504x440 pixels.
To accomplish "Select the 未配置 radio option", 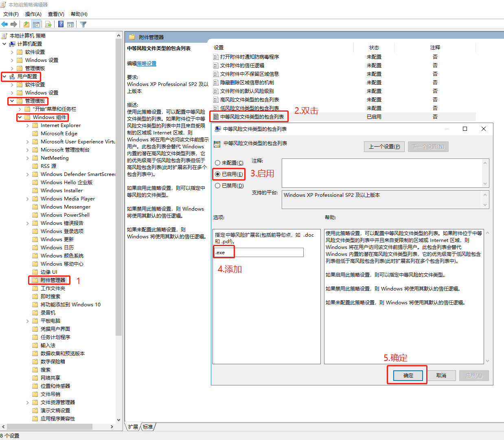I will point(230,163).
